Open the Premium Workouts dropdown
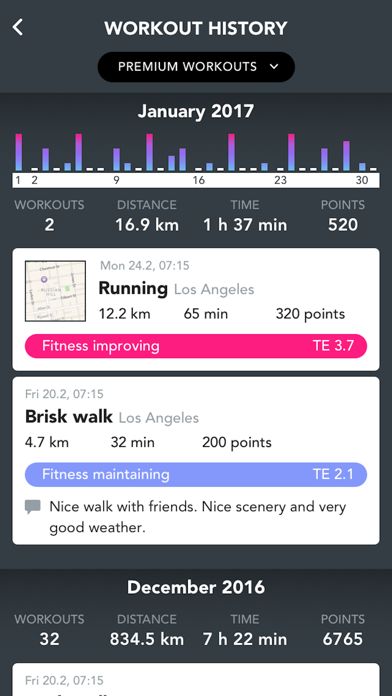Screen dimensions: 392x696 tap(196, 67)
